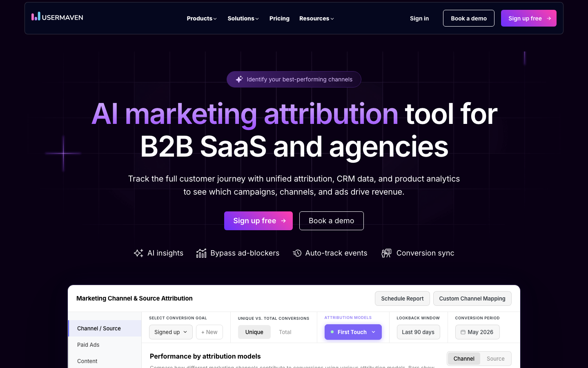The height and width of the screenshot is (368, 588).
Task: Click the Auto-track events clock icon
Action: pos(297,253)
